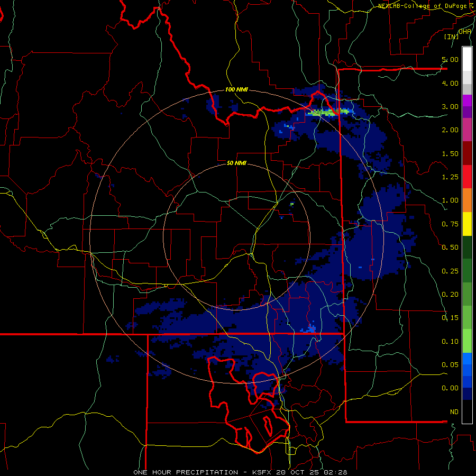Click the "0.05" legend value

450,365
